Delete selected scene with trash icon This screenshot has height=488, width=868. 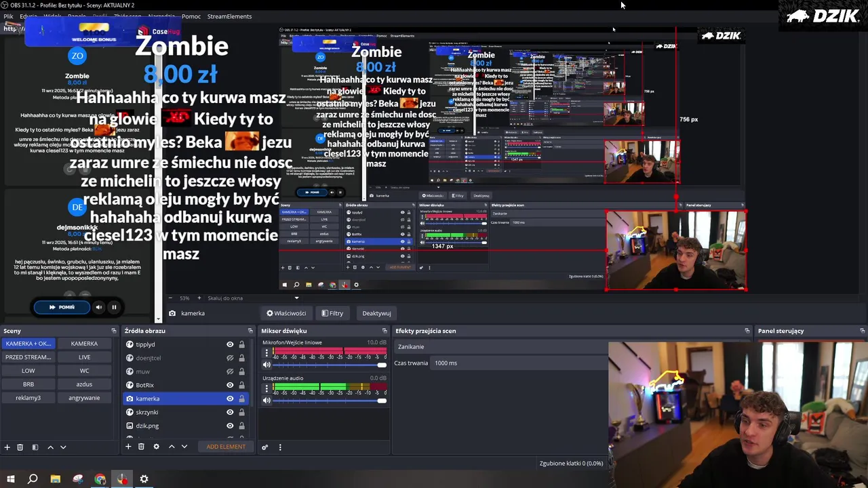pos(20,447)
